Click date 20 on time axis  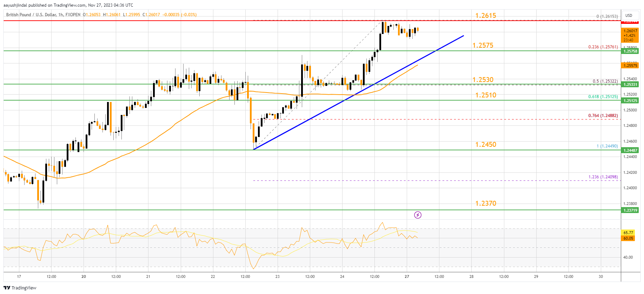tap(84, 276)
